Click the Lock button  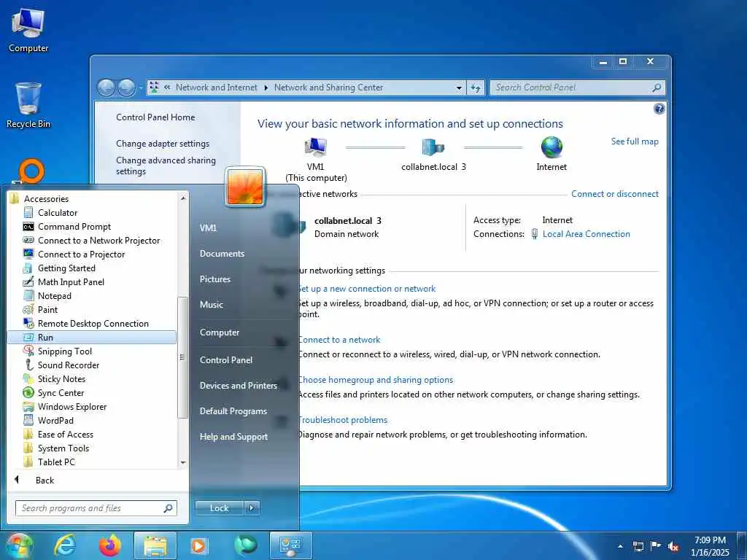tap(219, 508)
